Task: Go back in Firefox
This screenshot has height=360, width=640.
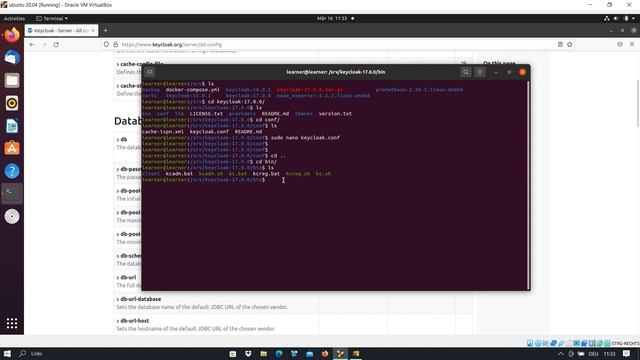Action: [32, 44]
